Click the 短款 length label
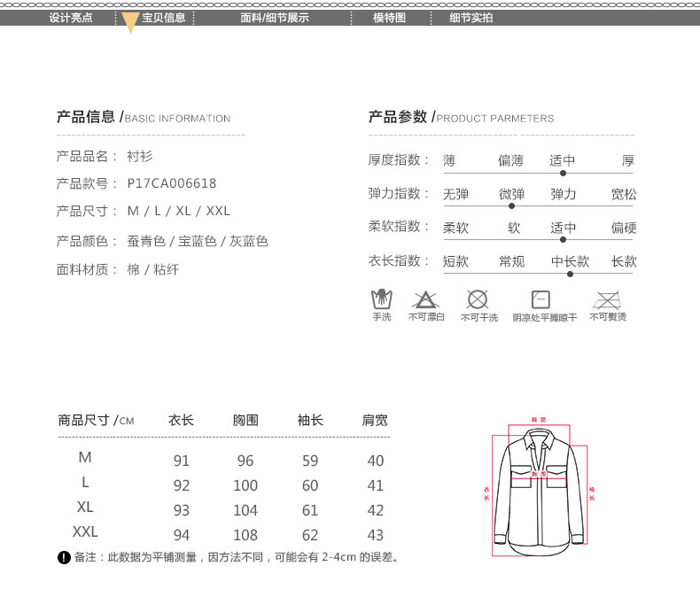Image resolution: width=700 pixels, height=589 pixels. 455,261
